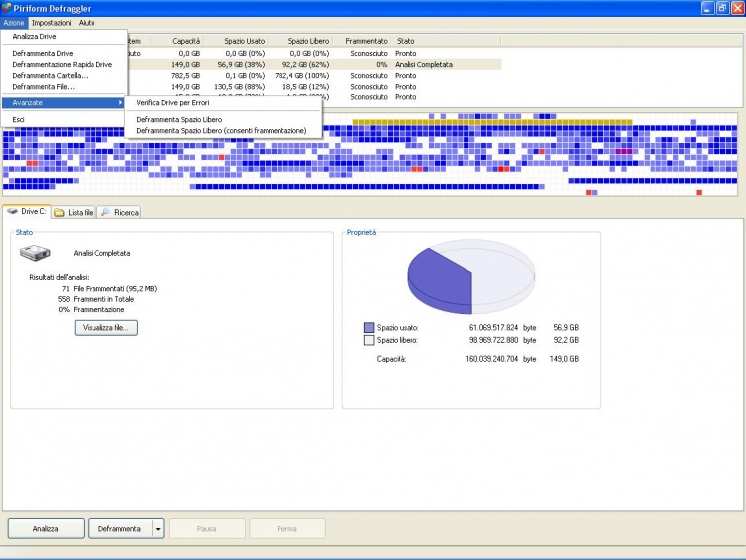Image resolution: width=746 pixels, height=560 pixels.
Task: Open the Aiuto menu
Action: (x=87, y=23)
